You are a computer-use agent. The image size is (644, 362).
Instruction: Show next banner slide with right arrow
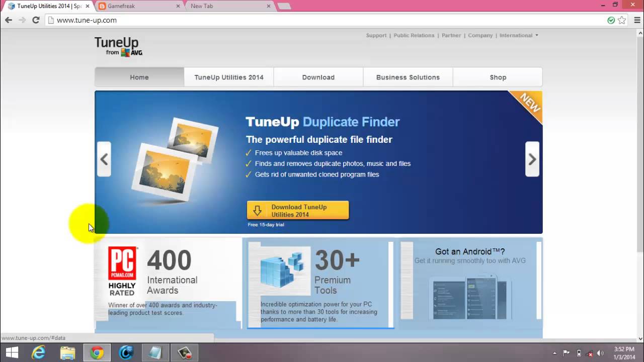(532, 159)
